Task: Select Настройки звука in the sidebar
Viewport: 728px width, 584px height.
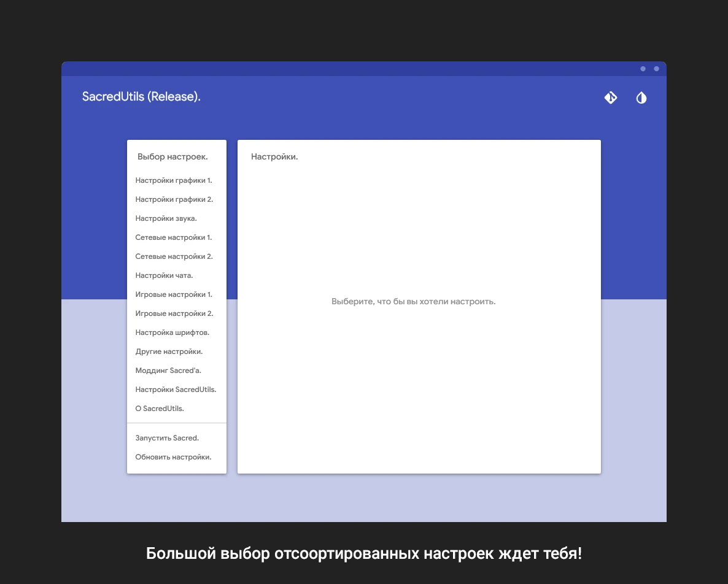Action: [166, 218]
